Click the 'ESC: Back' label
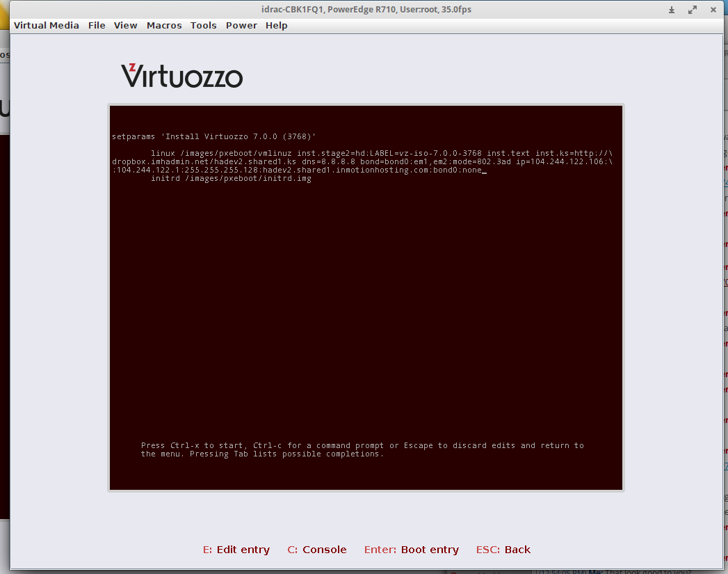This screenshot has width=728, height=574. point(503,550)
